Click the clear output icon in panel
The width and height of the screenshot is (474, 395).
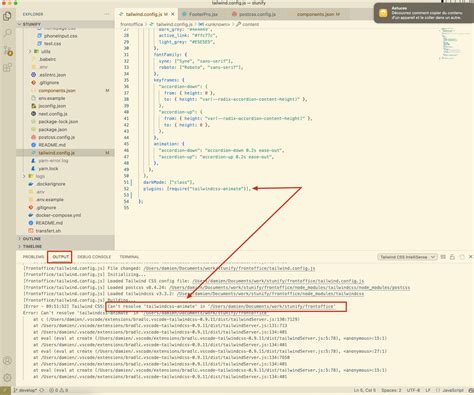pyautogui.click(x=443, y=257)
